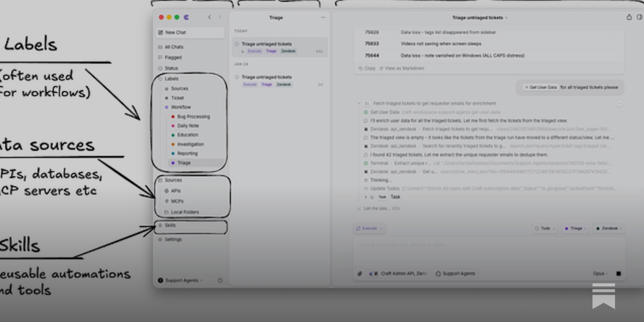Click View as Markdown
Image resolution: width=644 pixels, height=322 pixels.
(402, 68)
